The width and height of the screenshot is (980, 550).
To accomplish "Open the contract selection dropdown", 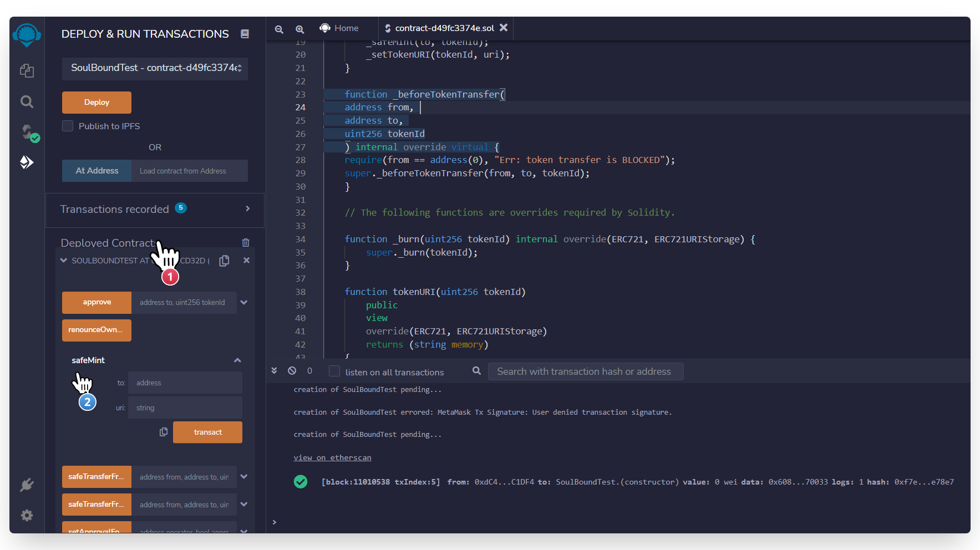I will 155,68.
